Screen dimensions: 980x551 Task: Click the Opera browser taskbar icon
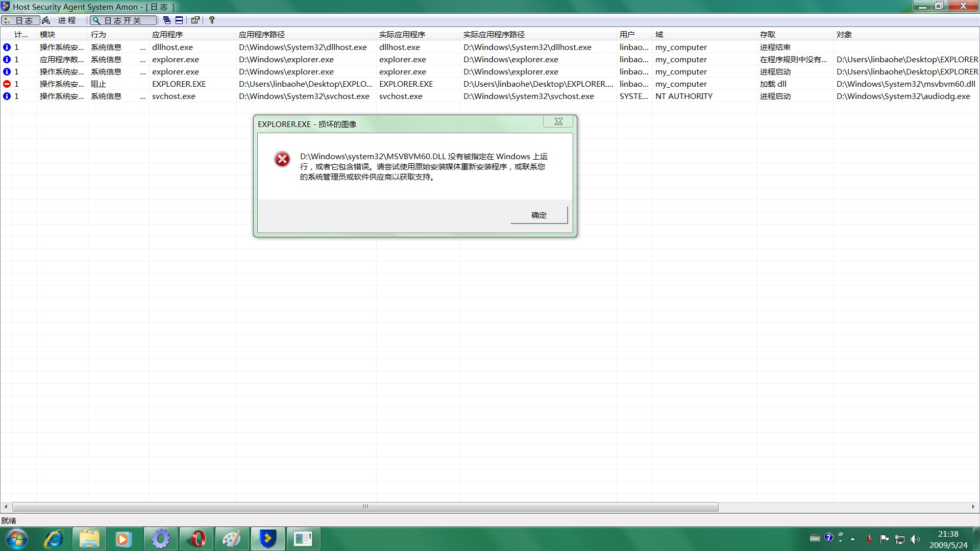point(197,539)
